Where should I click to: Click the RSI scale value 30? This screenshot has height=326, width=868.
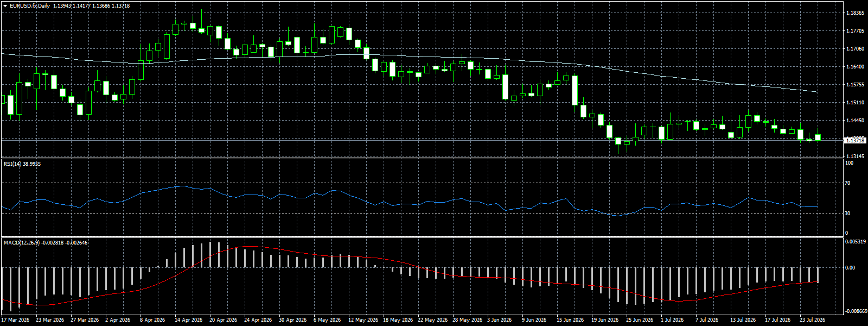[848, 214]
